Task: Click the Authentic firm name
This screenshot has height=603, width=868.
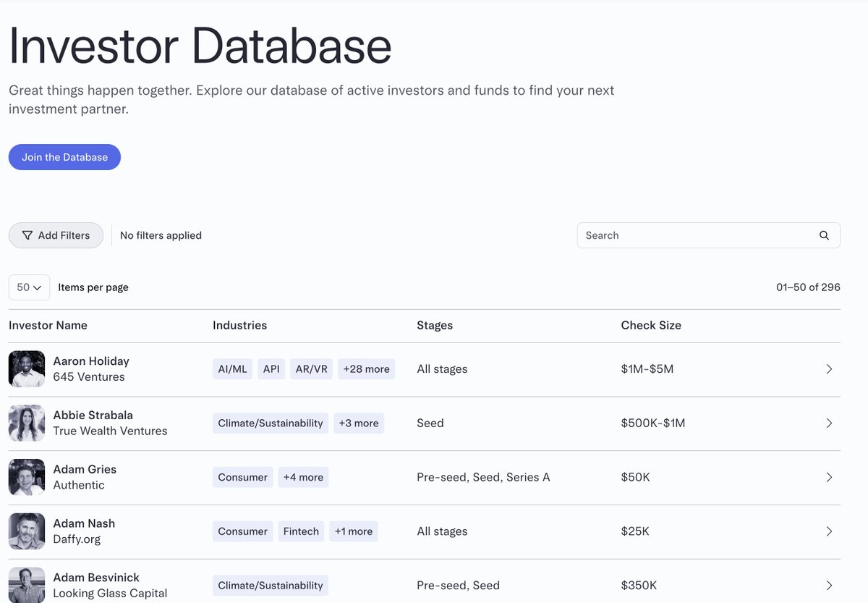Action: click(x=79, y=485)
